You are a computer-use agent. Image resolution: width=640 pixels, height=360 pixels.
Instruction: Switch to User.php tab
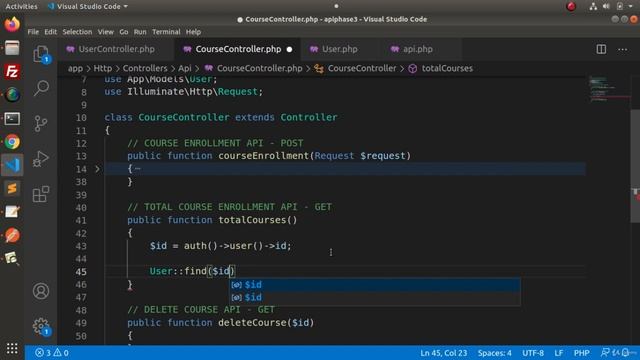[340, 49]
